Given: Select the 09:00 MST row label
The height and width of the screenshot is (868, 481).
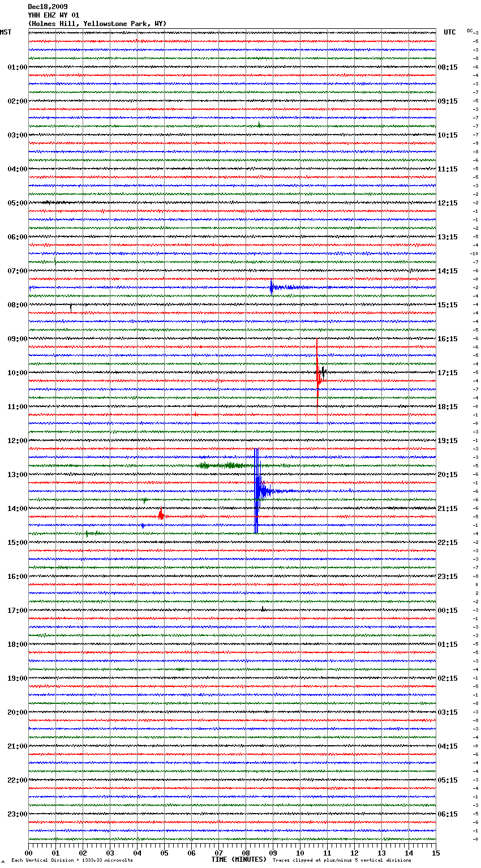Looking at the screenshot, I should tap(18, 339).
